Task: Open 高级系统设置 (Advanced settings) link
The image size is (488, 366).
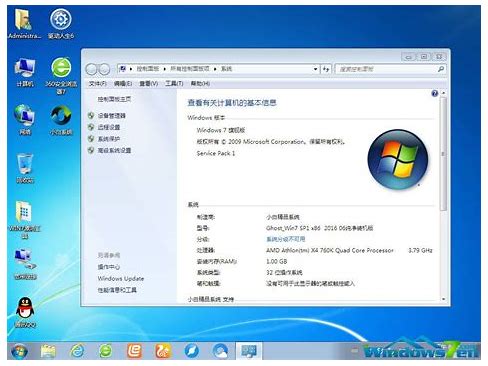Action: [114, 150]
